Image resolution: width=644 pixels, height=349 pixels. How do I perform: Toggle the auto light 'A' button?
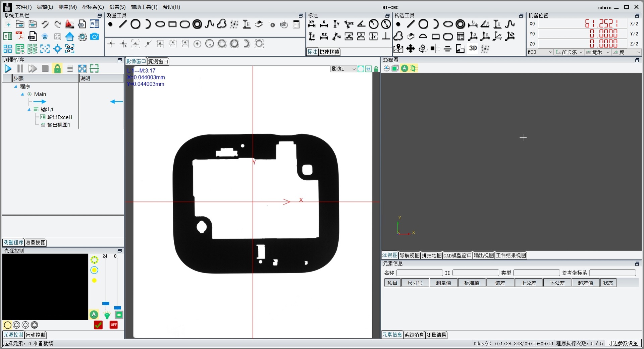(x=94, y=314)
